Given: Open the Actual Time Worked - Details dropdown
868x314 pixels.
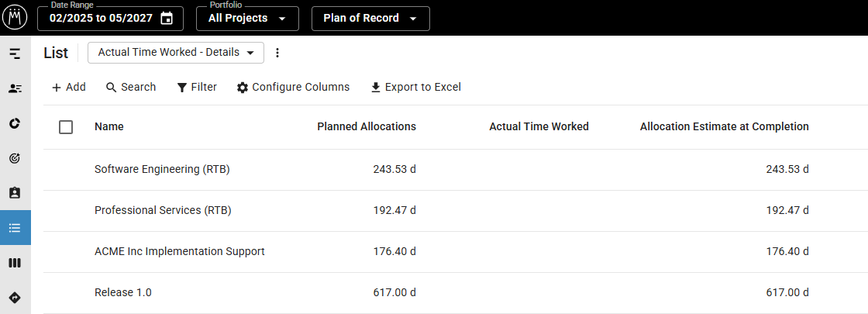Looking at the screenshot, I should 176,53.
